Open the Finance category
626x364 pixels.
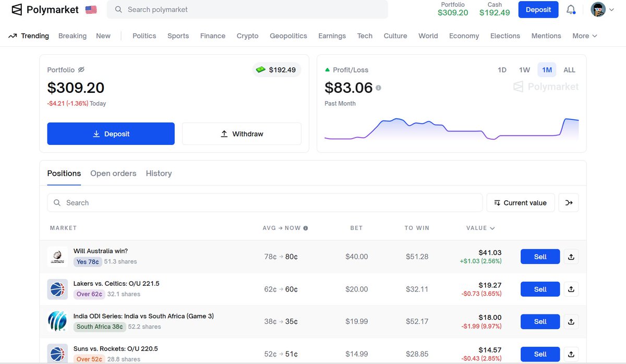(213, 36)
